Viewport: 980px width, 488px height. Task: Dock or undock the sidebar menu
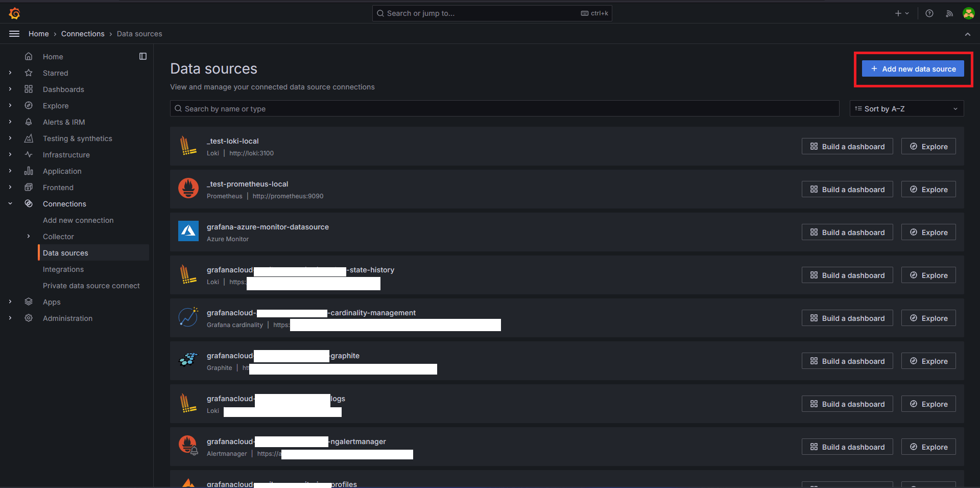tap(143, 56)
